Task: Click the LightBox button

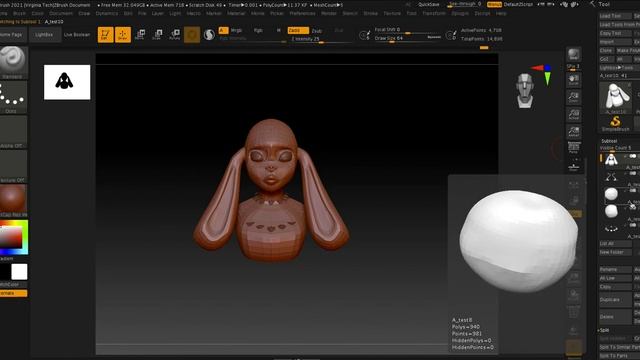Action: [x=44, y=35]
